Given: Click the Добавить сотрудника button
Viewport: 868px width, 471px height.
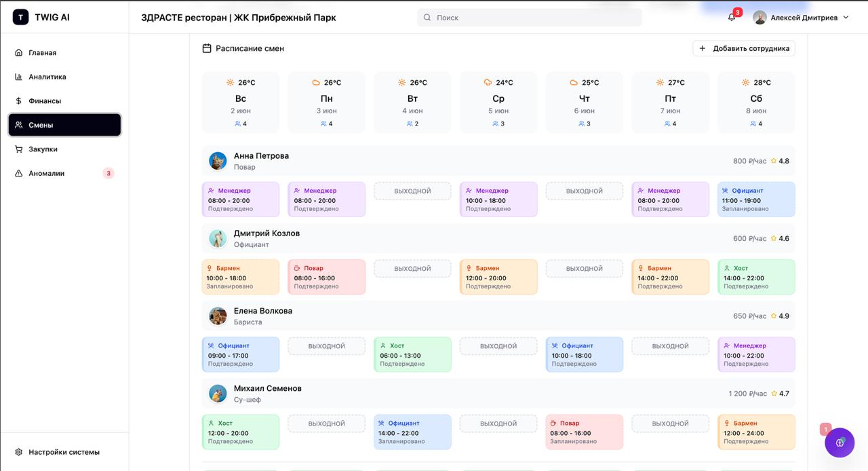Looking at the screenshot, I should pyautogui.click(x=743, y=48).
